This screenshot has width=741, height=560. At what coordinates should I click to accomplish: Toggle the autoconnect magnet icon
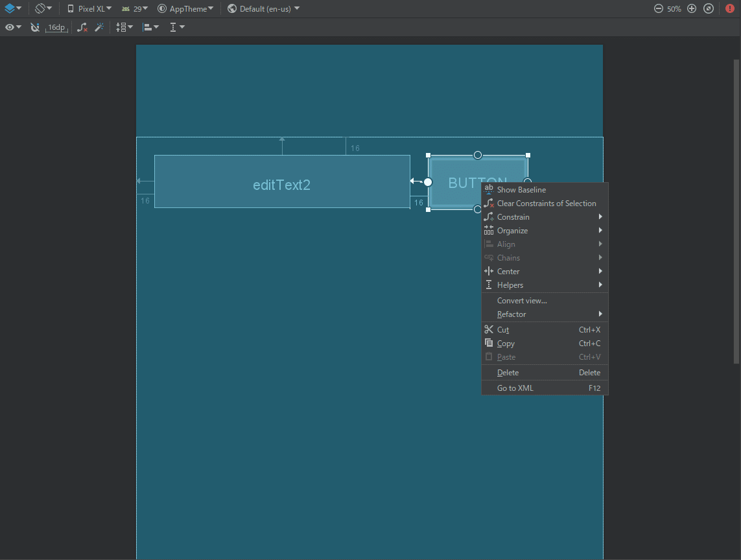click(x=34, y=27)
